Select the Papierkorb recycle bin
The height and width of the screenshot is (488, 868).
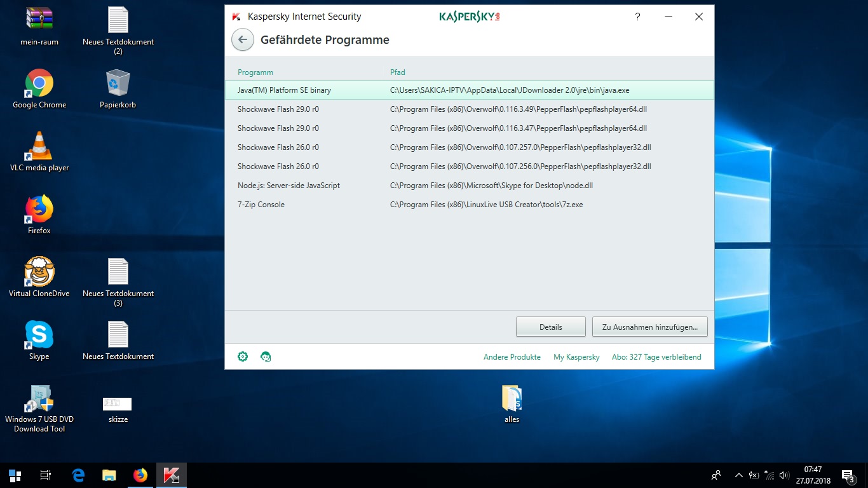click(118, 89)
